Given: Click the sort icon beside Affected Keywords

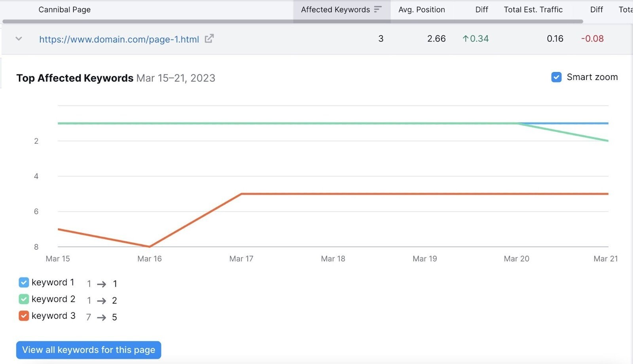Looking at the screenshot, I should pos(378,9).
